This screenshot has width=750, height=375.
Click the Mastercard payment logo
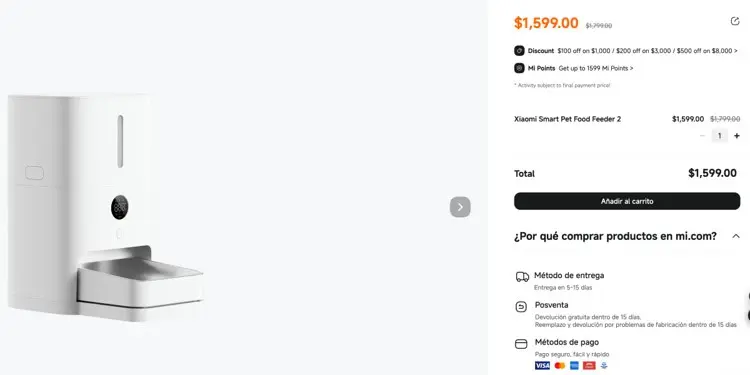pyautogui.click(x=560, y=365)
